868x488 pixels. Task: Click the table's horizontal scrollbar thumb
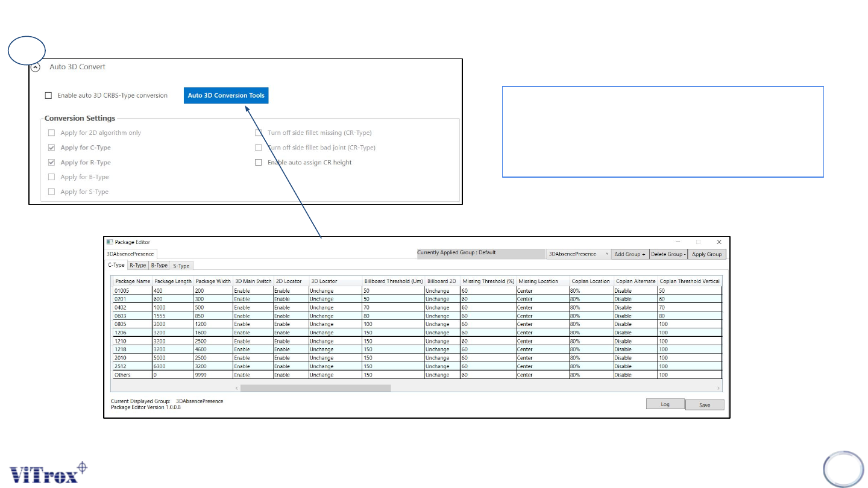315,389
